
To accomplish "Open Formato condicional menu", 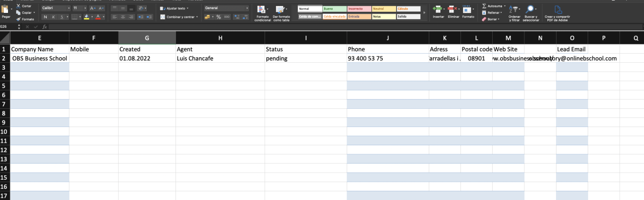I will click(262, 13).
